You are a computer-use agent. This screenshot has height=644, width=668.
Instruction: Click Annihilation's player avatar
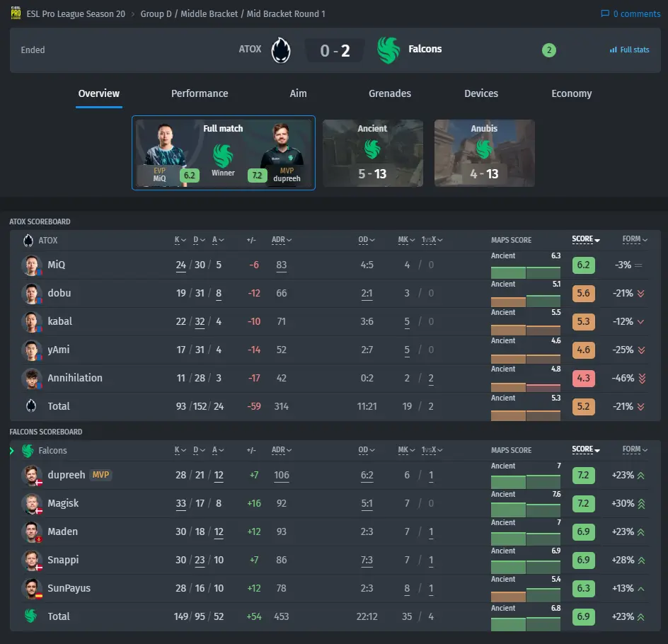(x=32, y=378)
